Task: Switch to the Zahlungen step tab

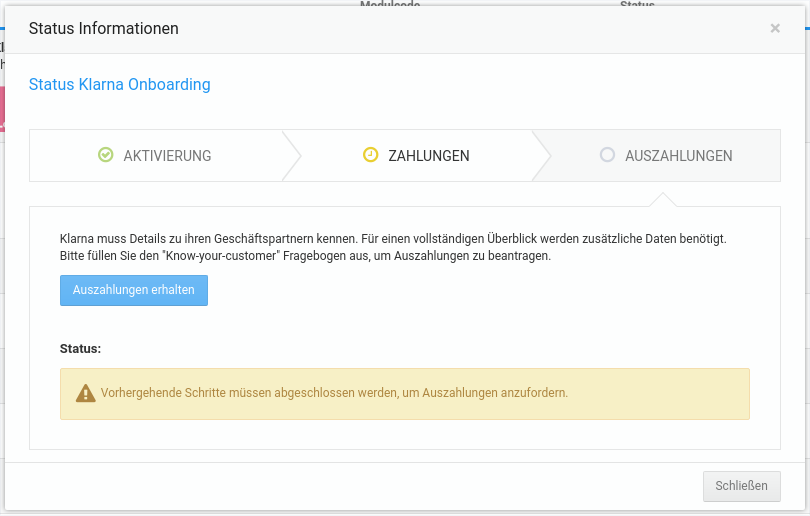Action: click(416, 155)
